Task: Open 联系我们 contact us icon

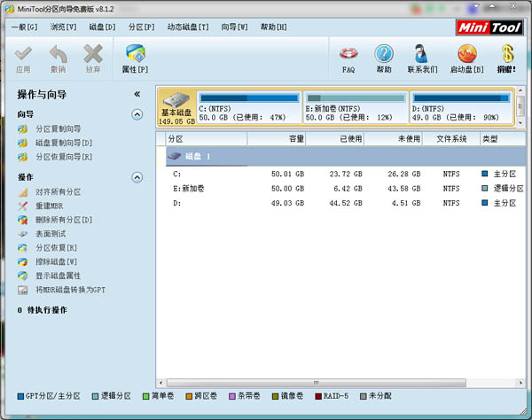Action: 421,53
